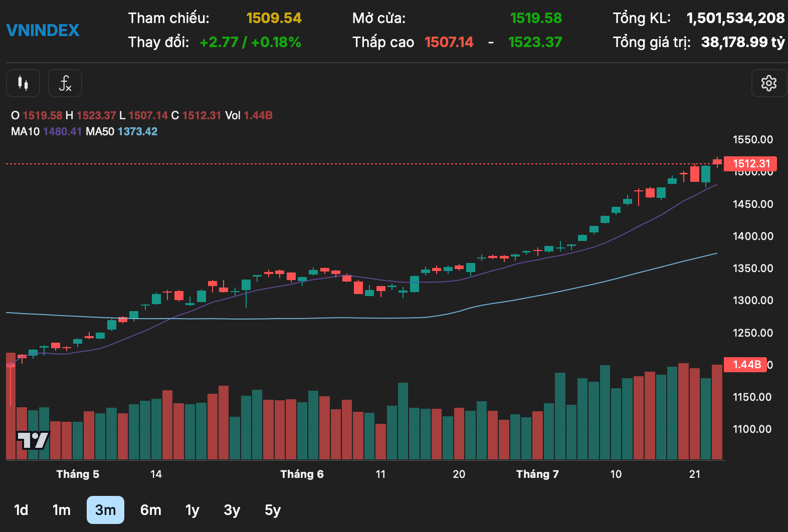The height and width of the screenshot is (532, 788).
Task: Open chart settings gear
Action: 769,83
